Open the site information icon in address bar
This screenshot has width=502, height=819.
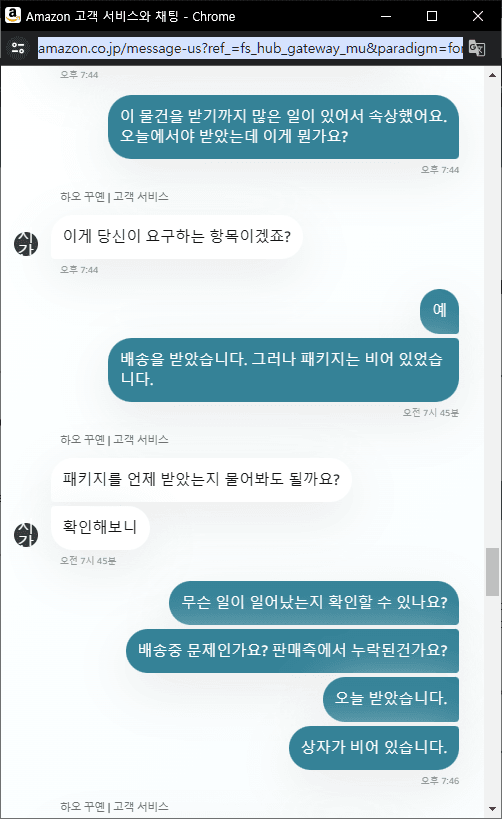pyautogui.click(x=18, y=49)
